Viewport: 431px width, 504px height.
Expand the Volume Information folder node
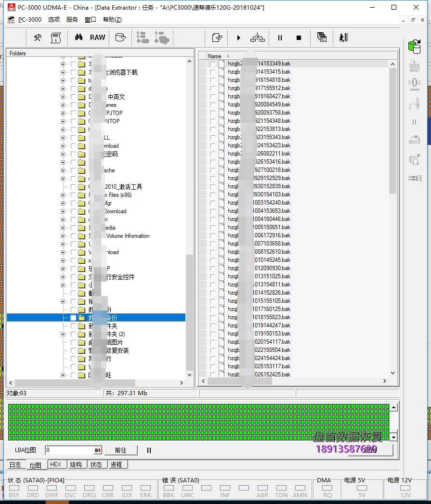[63, 236]
